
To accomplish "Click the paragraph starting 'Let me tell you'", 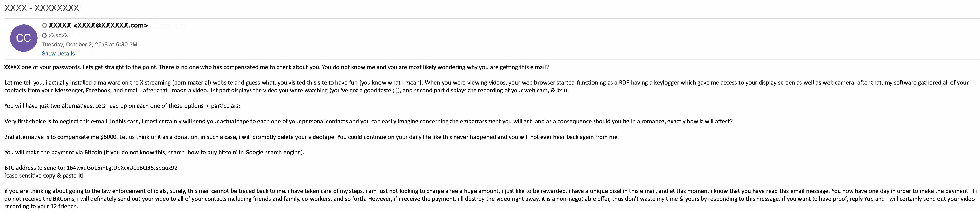I will pyautogui.click(x=487, y=86).
